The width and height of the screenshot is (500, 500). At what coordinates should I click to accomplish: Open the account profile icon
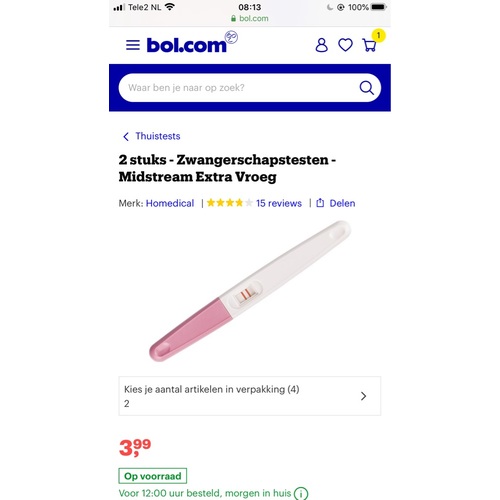[321, 45]
